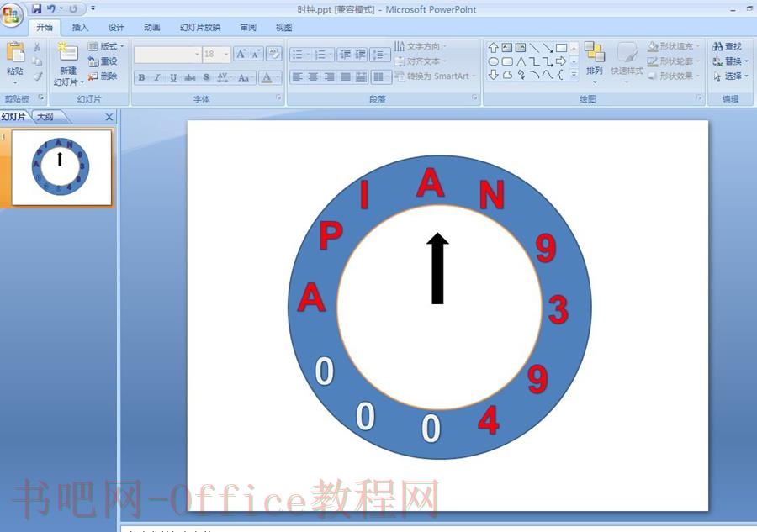Select the black arrow clock hand

click(x=437, y=268)
